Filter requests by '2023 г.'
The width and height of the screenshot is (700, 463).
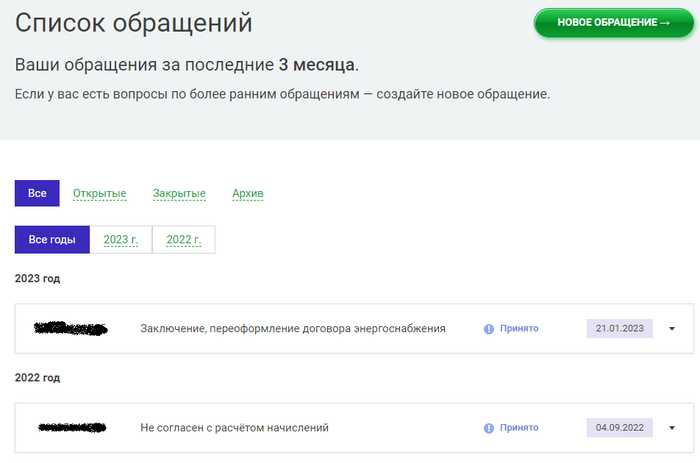click(121, 240)
